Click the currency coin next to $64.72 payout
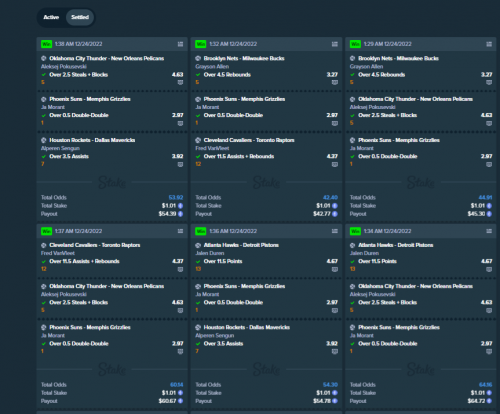 coord(489,401)
